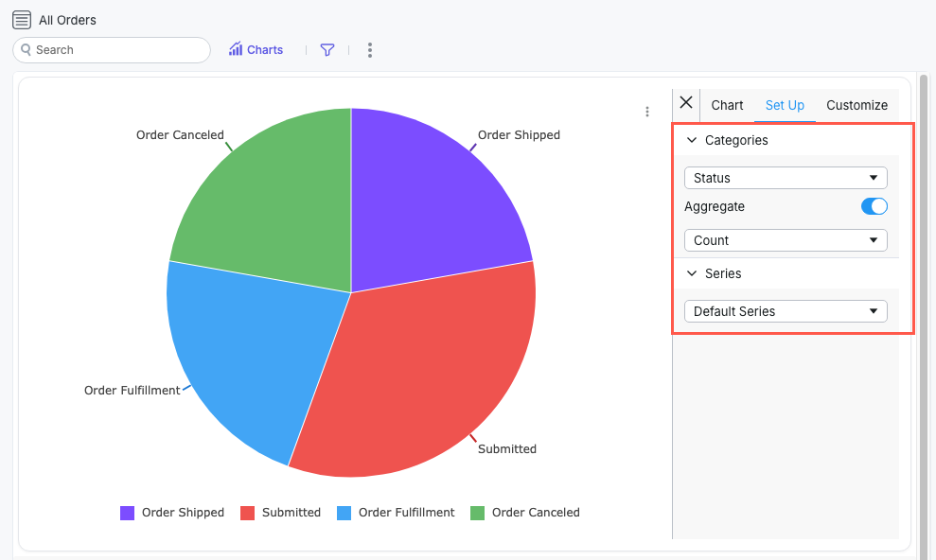Collapse the Series section
The height and width of the screenshot is (560, 936).
click(x=692, y=273)
